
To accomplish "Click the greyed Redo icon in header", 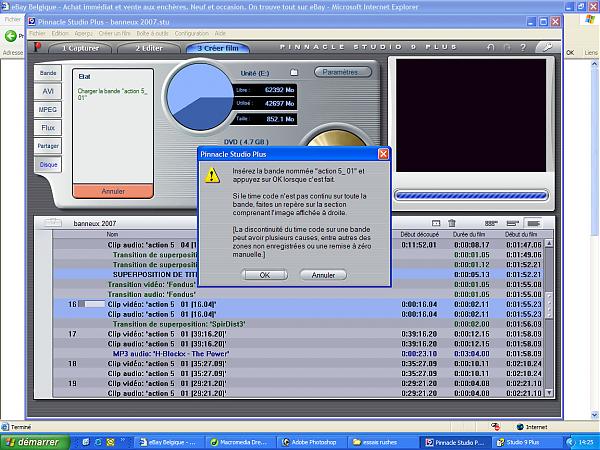I will 507,47.
